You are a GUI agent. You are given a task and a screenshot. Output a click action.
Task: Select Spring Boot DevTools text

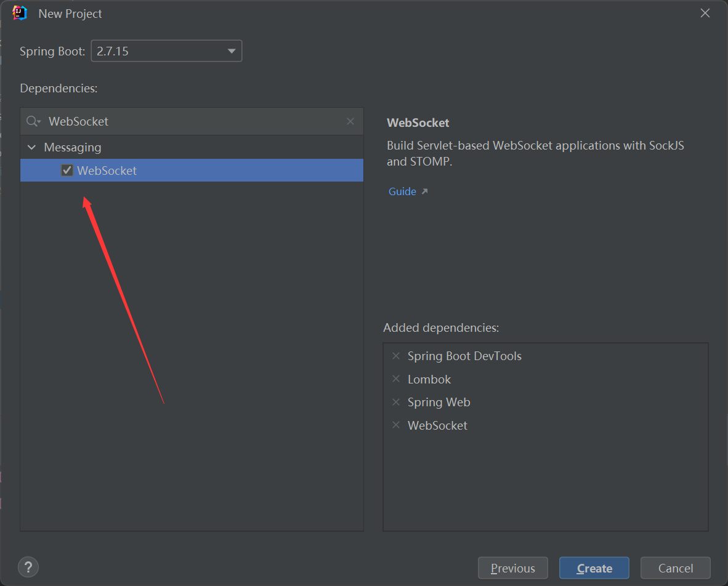(x=464, y=356)
